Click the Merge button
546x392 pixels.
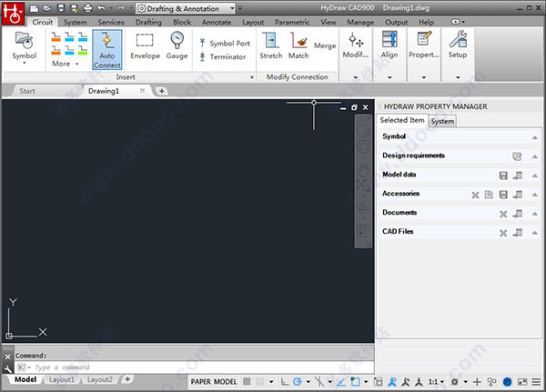[325, 45]
